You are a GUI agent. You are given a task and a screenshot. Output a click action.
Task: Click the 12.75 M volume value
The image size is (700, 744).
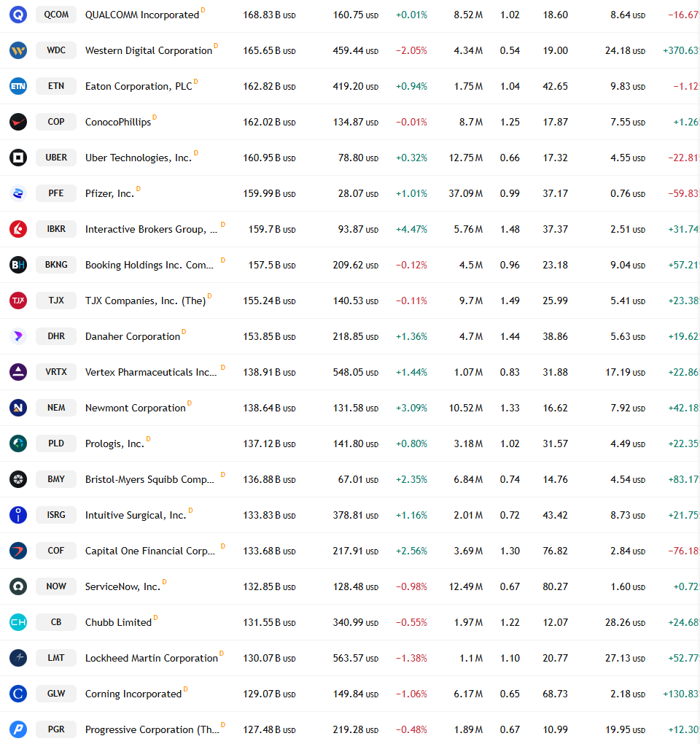[465, 158]
